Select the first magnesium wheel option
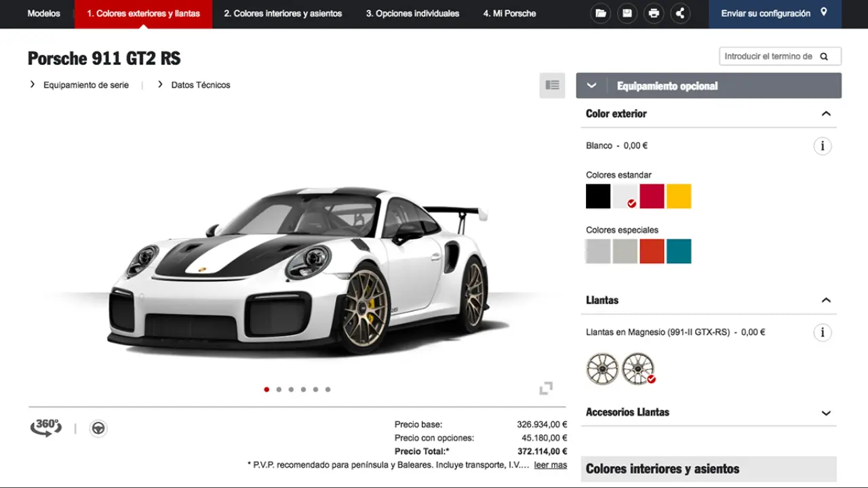This screenshot has height=488, width=868. [x=602, y=369]
